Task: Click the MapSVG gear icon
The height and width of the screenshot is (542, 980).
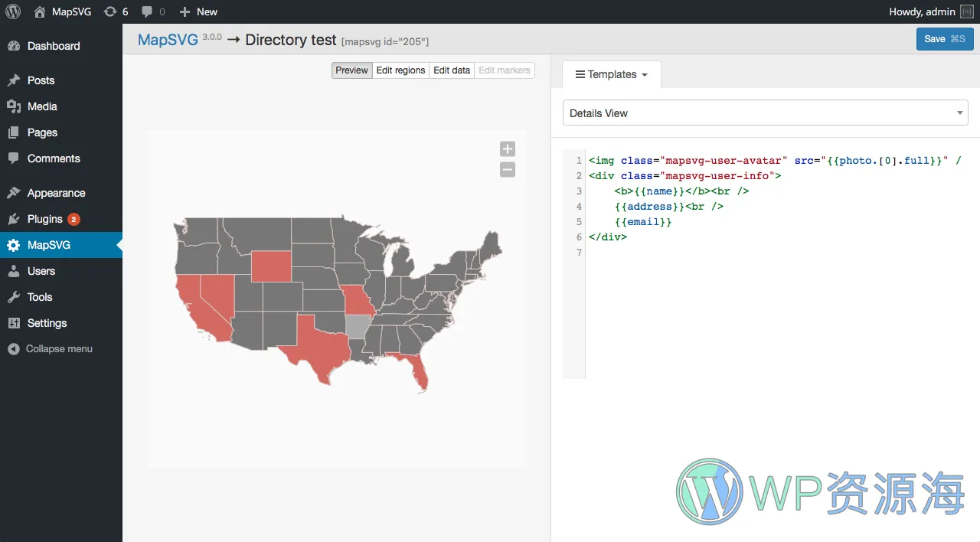Action: click(14, 245)
